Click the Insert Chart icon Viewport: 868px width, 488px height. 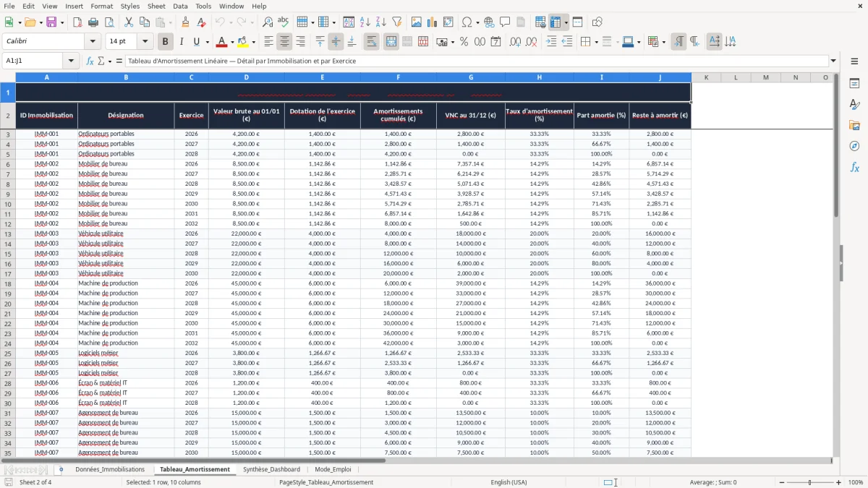point(433,22)
